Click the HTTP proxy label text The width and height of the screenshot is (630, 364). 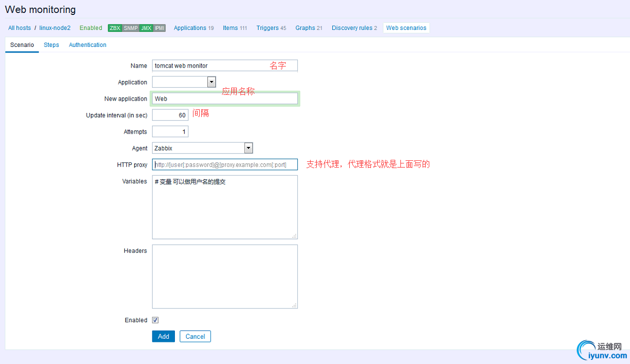[132, 164]
